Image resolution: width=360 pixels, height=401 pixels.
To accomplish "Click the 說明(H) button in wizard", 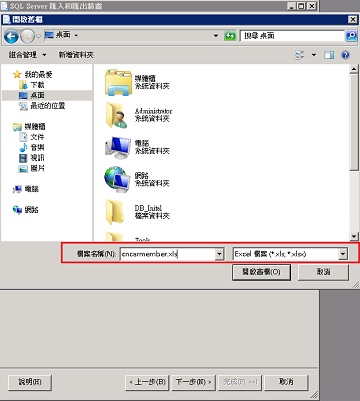I will pyautogui.click(x=30, y=382).
